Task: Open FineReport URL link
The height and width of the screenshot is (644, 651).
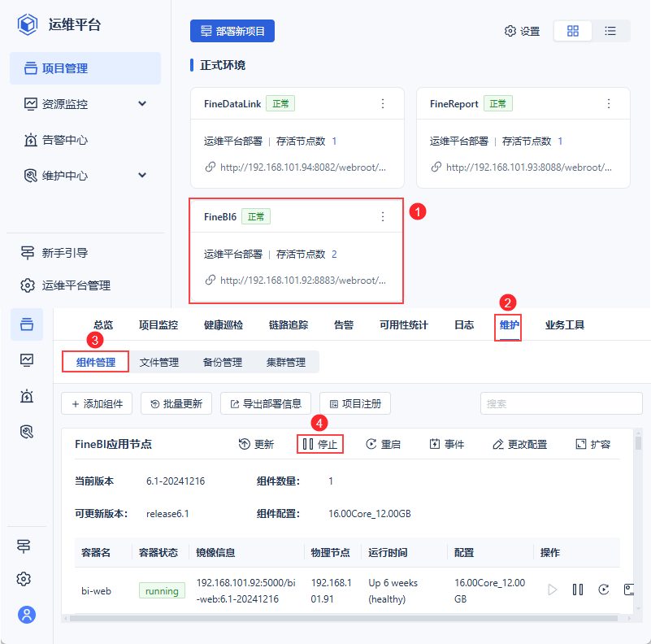Action: click(529, 168)
